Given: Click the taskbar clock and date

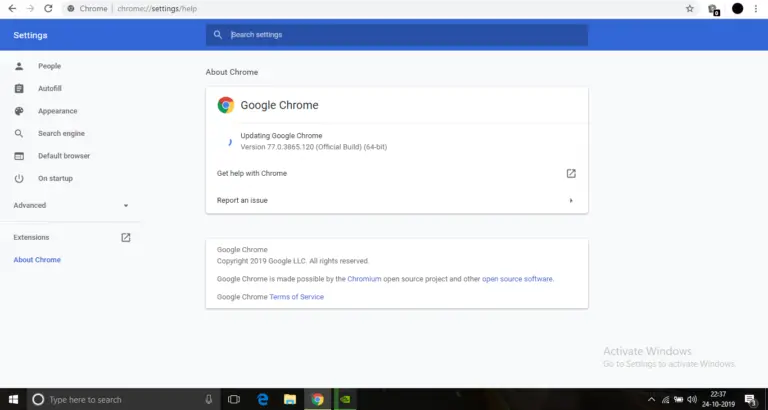Looking at the screenshot, I should (719, 400).
